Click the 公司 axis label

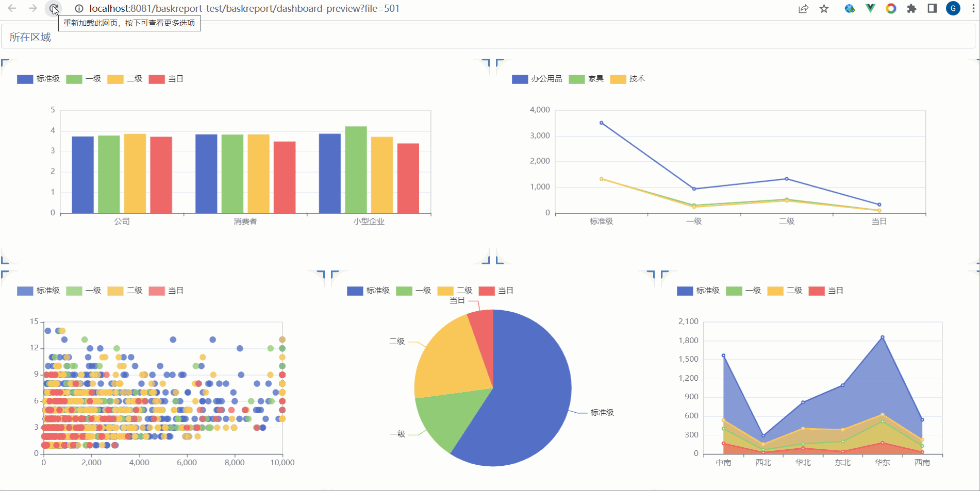[x=122, y=222]
